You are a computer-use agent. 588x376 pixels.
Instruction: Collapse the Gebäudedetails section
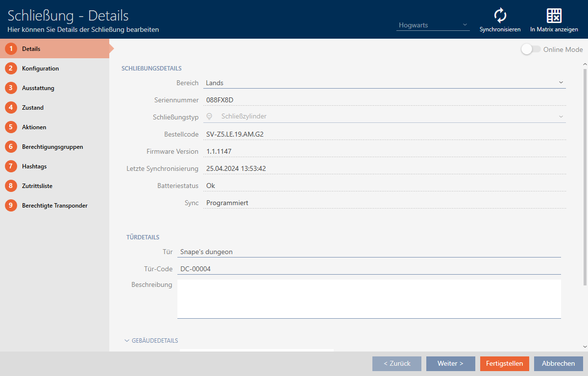click(127, 341)
